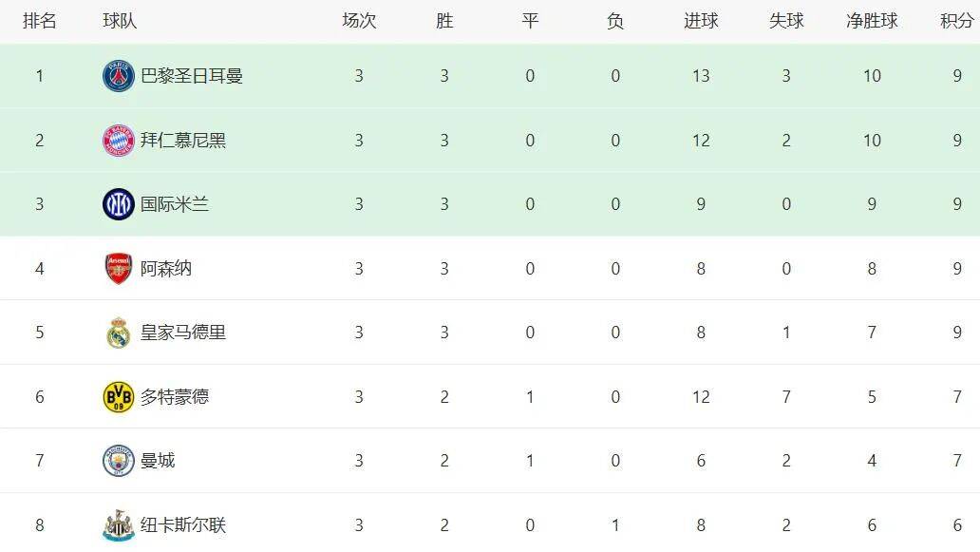Click the 多特蒙德 team name

[175, 397]
